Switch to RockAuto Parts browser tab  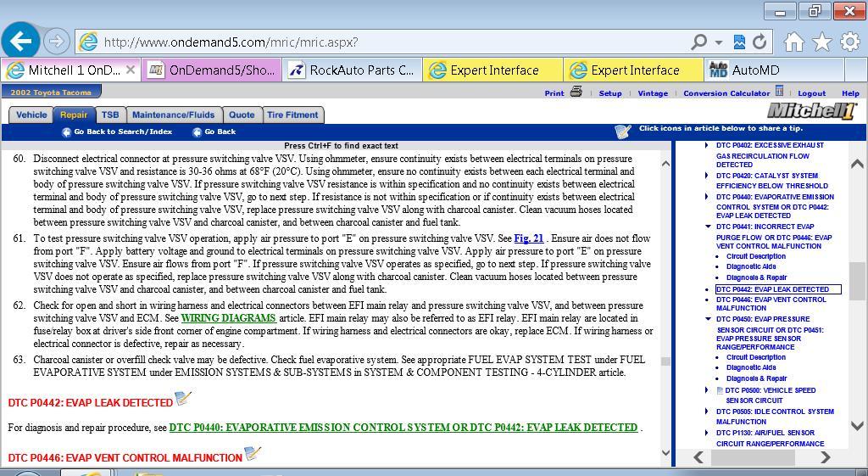[x=352, y=70]
